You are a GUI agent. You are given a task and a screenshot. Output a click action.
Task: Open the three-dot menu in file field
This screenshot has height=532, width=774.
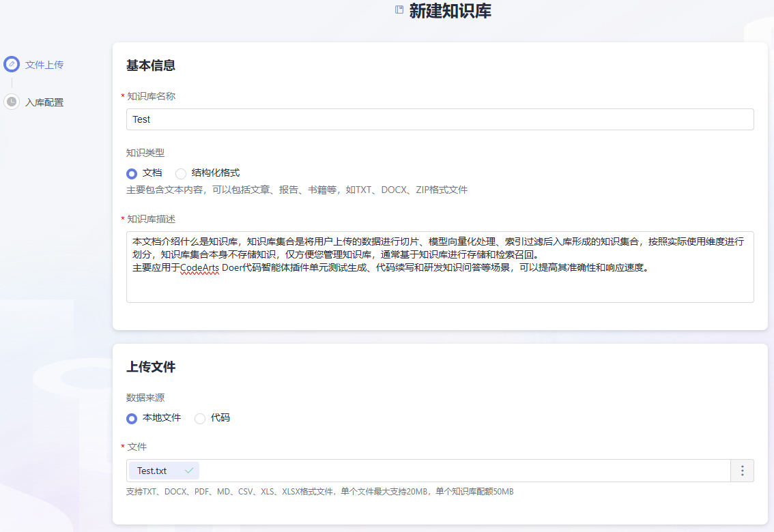[742, 471]
